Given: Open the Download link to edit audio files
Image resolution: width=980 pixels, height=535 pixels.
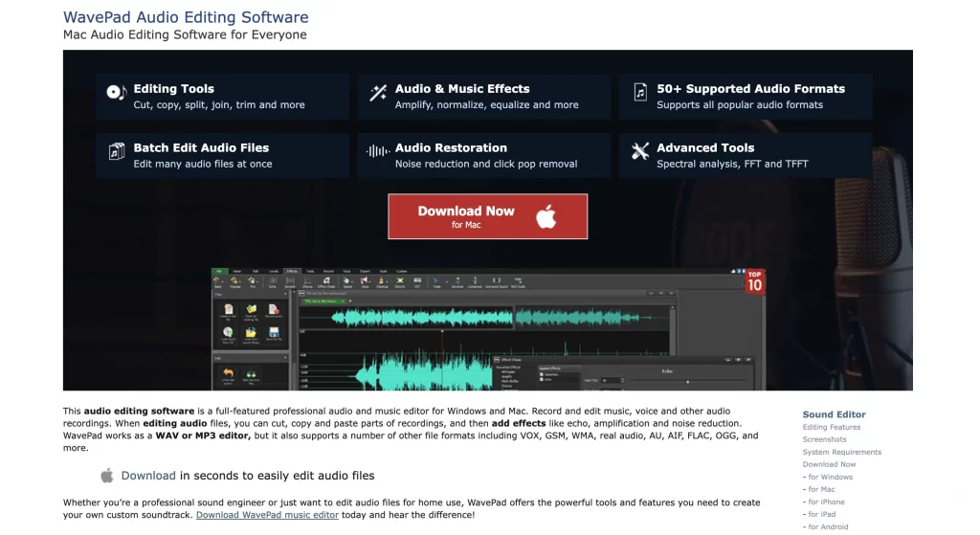Looking at the screenshot, I should click(x=148, y=476).
